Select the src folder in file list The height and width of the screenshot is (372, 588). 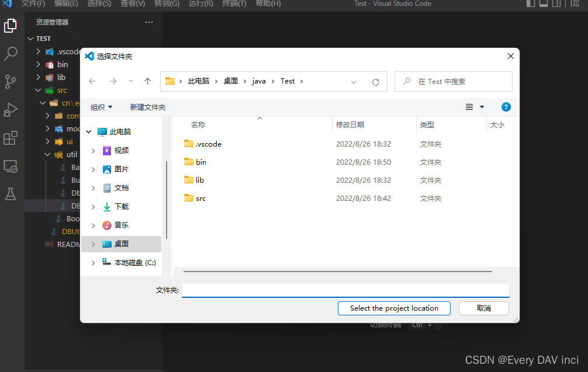(195, 198)
